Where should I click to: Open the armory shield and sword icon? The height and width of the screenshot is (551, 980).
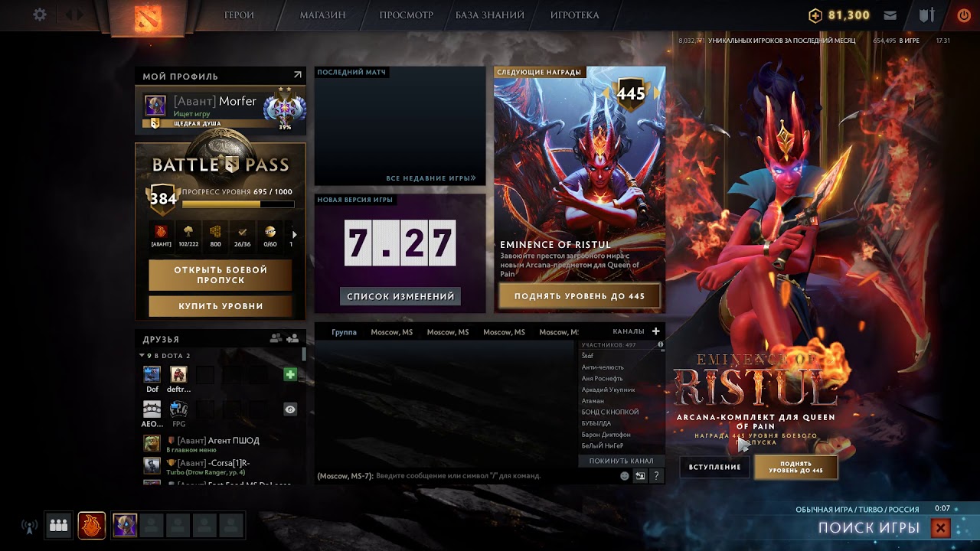(927, 15)
